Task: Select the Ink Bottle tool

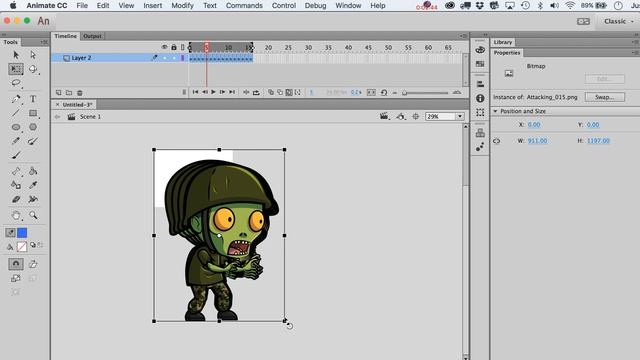Action: tap(16, 185)
